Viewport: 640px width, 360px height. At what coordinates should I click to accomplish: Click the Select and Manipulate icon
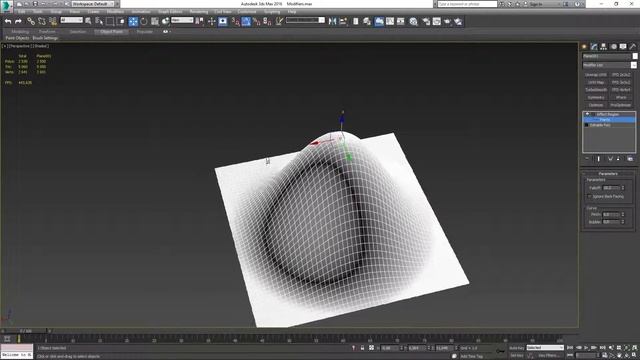pyautogui.click(x=211, y=21)
